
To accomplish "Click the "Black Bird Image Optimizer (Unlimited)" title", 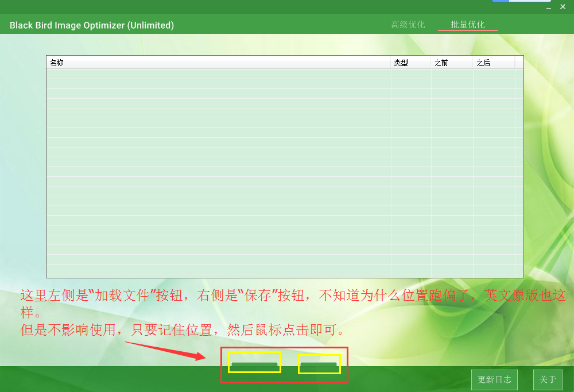I will click(x=92, y=25).
